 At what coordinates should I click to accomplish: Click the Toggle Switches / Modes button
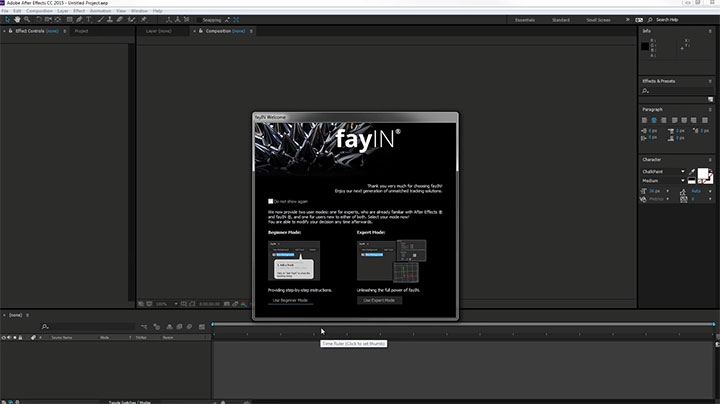pyautogui.click(x=129, y=402)
